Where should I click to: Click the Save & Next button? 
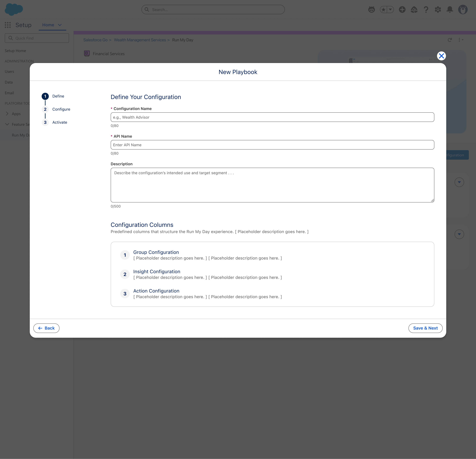pyautogui.click(x=425, y=328)
